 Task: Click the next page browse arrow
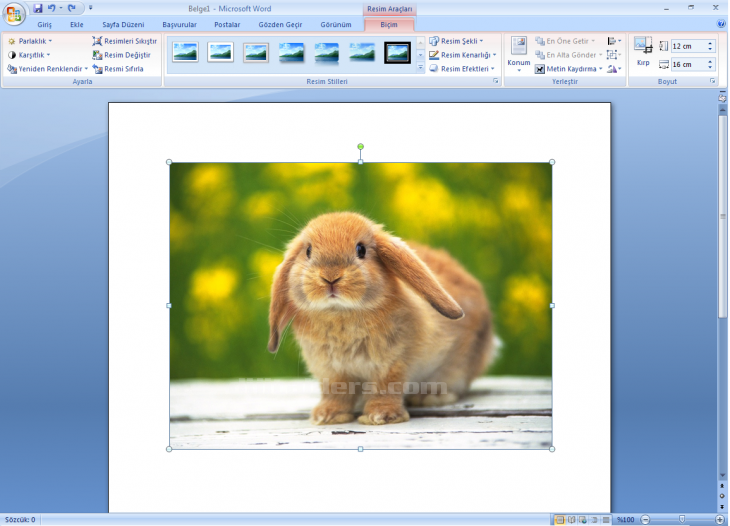click(722, 506)
